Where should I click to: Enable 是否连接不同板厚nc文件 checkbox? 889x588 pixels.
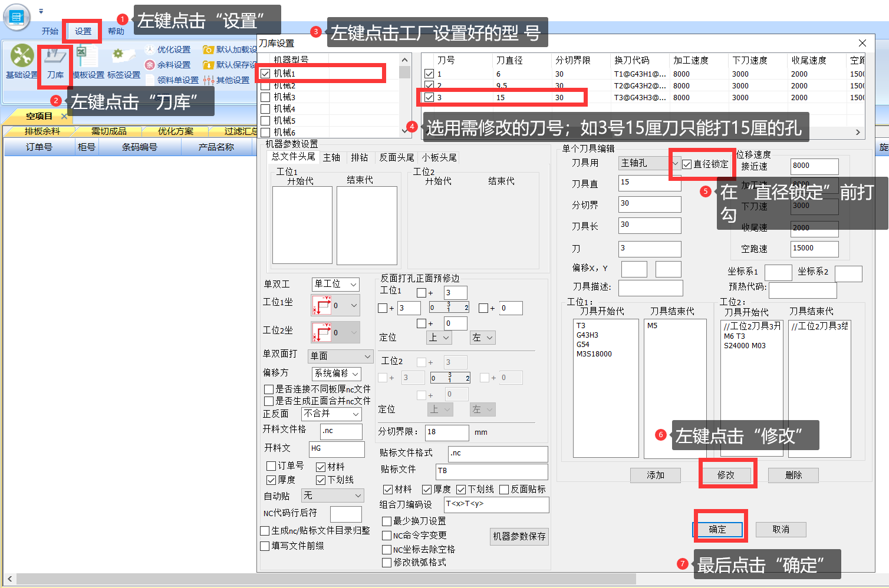(x=269, y=389)
